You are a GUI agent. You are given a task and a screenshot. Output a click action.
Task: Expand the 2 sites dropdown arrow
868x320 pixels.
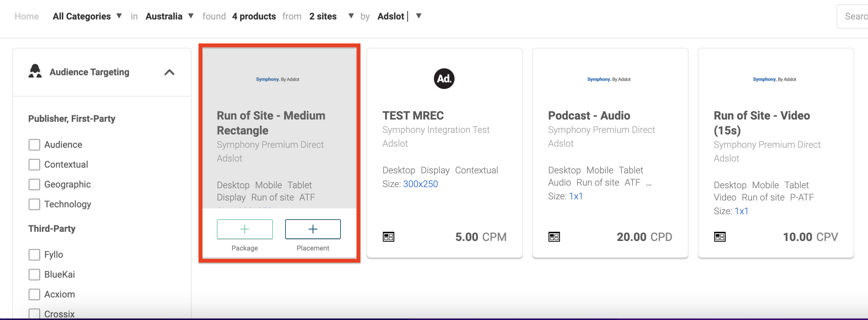point(351,16)
